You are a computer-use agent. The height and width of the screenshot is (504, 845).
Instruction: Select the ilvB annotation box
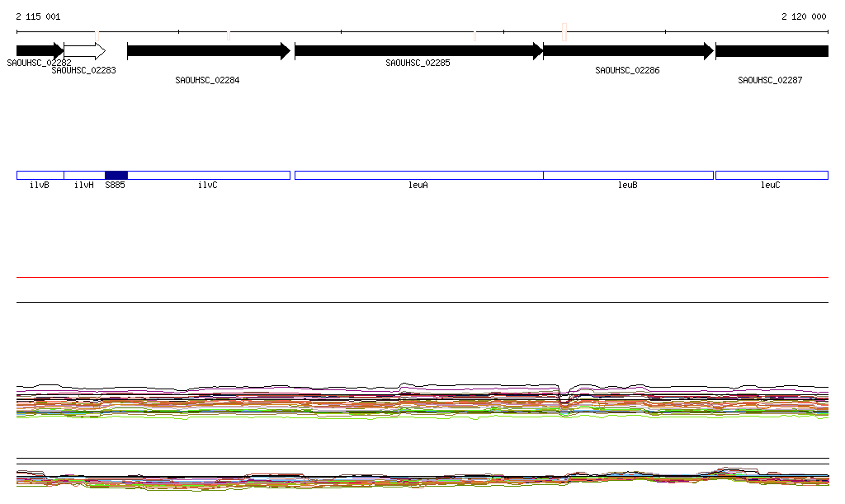[40, 175]
